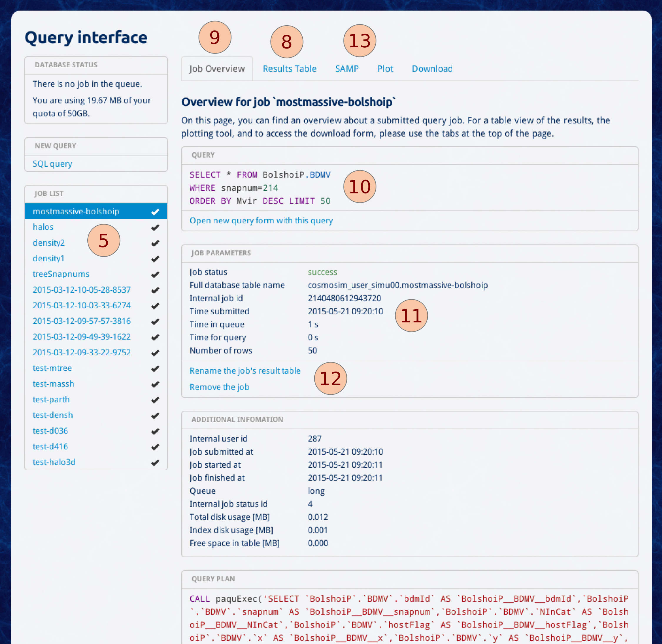Open the halos job
This screenshot has width=662, height=644.
(x=43, y=227)
